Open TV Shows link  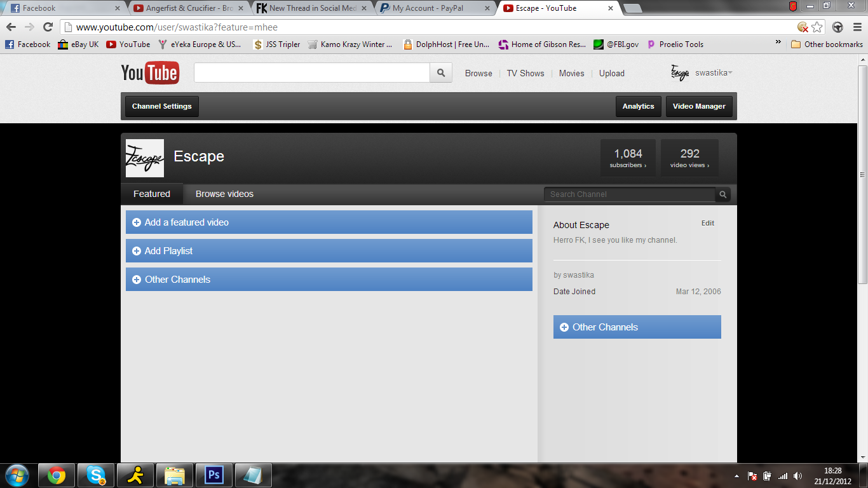click(x=526, y=73)
